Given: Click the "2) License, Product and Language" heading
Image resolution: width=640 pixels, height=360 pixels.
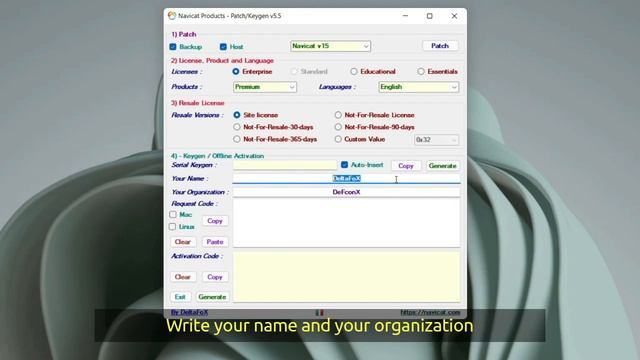Looking at the screenshot, I should (222, 60).
